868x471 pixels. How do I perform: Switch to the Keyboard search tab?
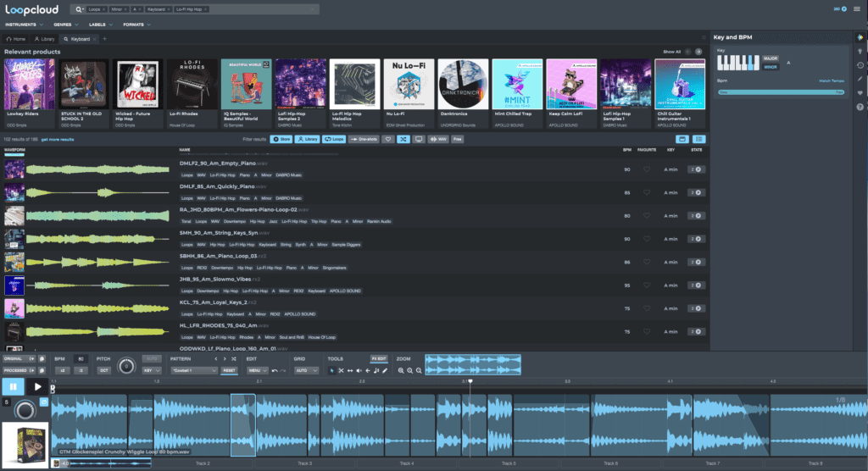pyautogui.click(x=80, y=39)
